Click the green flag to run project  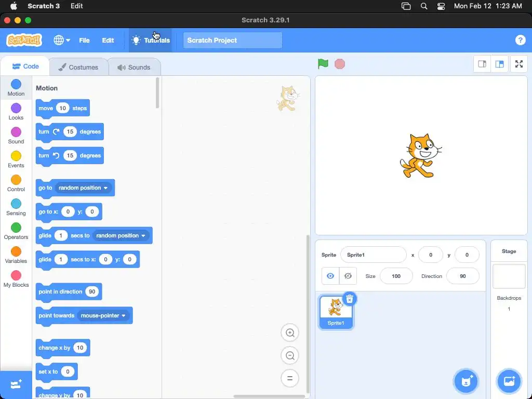(x=323, y=64)
